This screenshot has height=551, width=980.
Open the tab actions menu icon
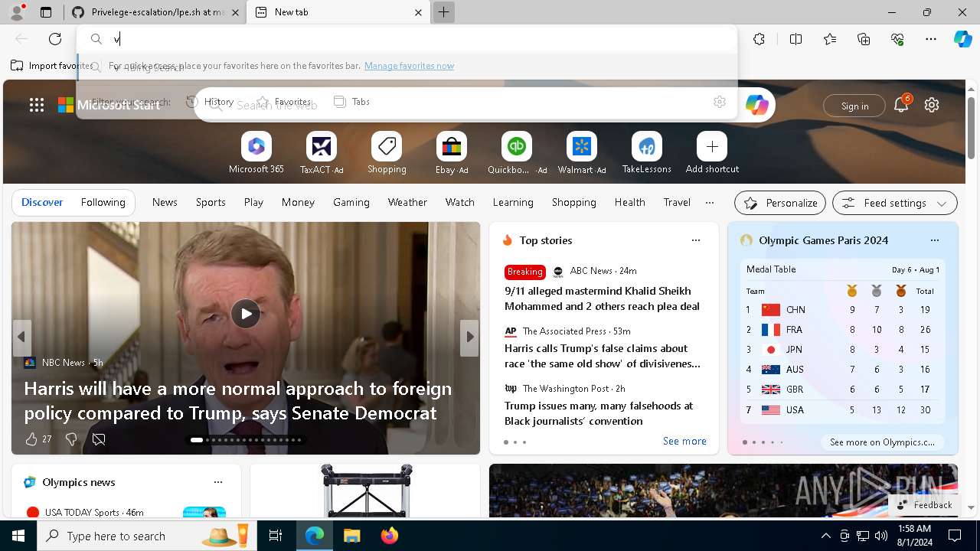46,12
